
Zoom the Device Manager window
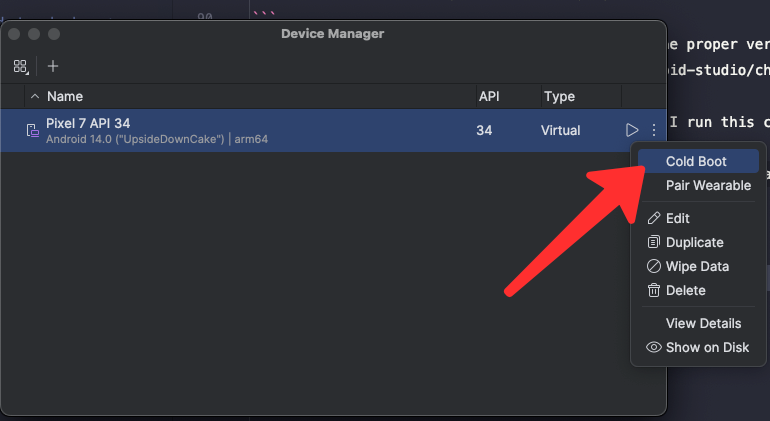point(54,34)
